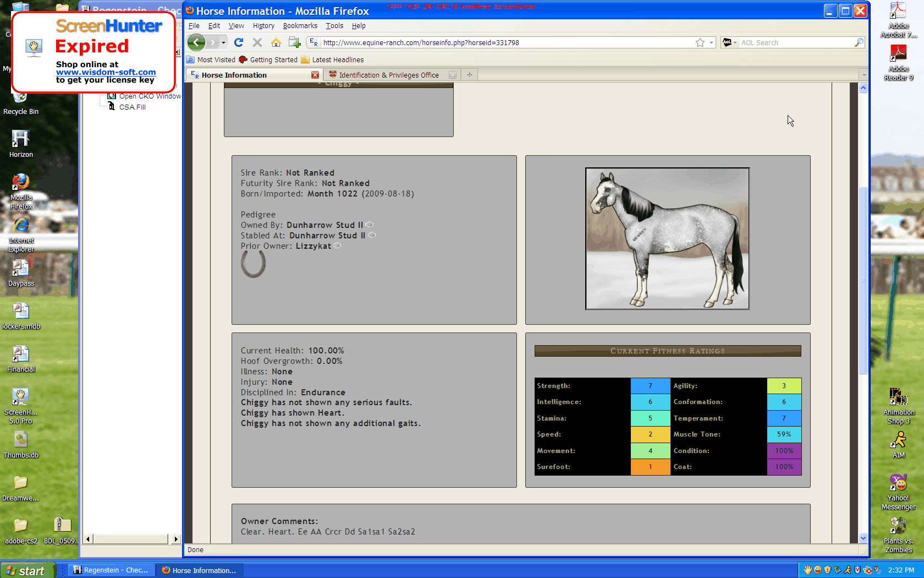The image size is (924, 578).
Task: Open owner Dunharrow Stud II link
Action: (x=324, y=225)
